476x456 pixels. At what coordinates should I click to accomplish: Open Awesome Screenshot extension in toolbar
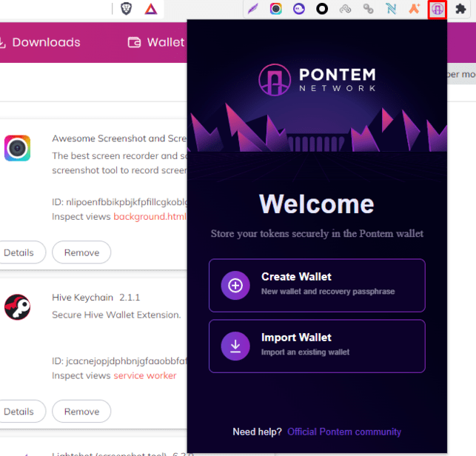tap(275, 9)
